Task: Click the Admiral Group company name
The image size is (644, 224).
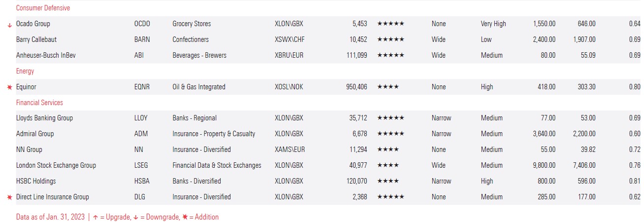Action: tap(35, 134)
